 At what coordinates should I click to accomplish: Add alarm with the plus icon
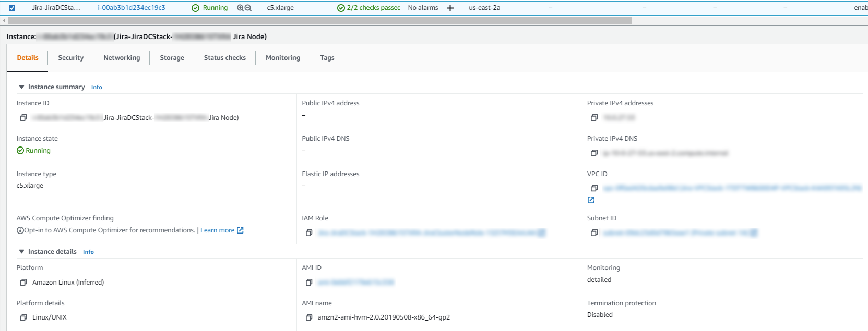tap(450, 8)
